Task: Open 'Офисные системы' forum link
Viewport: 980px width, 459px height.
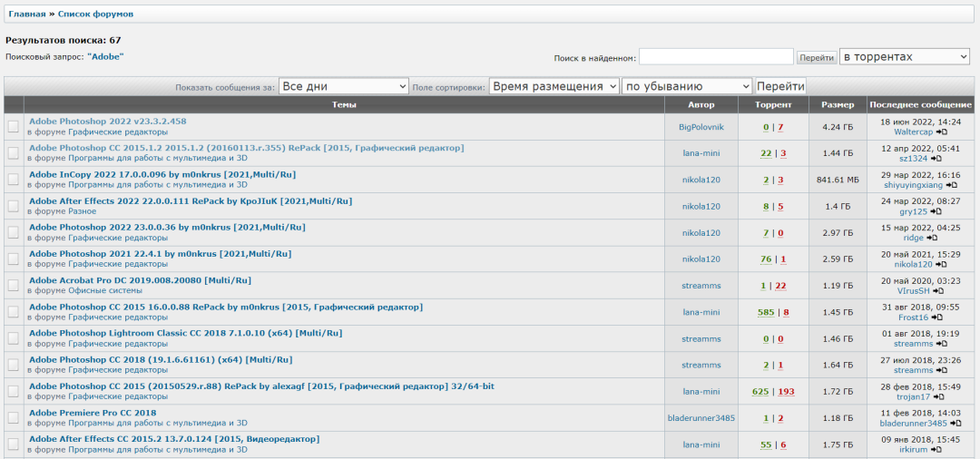Action: click(105, 290)
